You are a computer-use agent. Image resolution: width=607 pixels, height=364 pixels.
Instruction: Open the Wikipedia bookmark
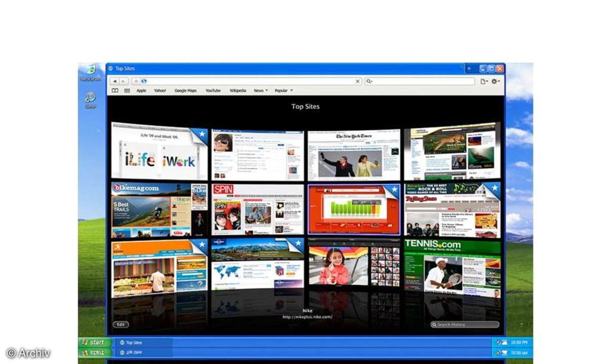(238, 90)
